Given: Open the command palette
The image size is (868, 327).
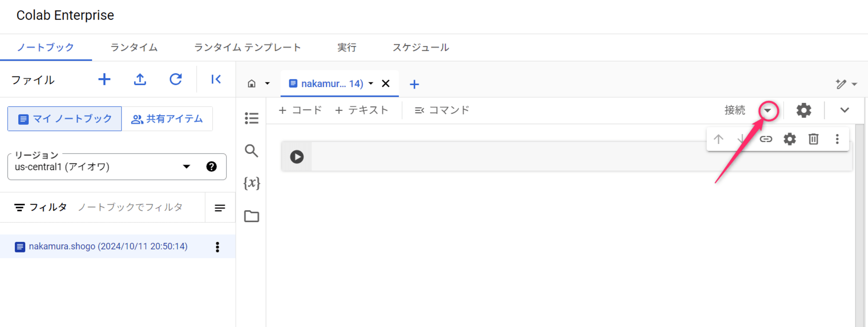Looking at the screenshot, I should coord(442,110).
